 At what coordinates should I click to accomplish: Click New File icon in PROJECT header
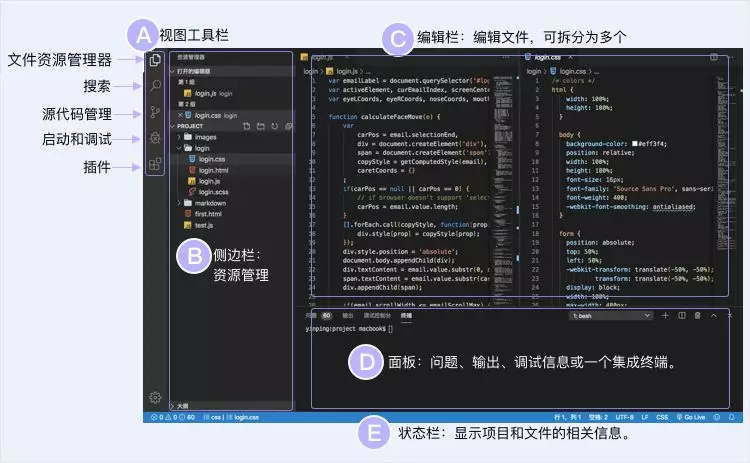[246, 126]
